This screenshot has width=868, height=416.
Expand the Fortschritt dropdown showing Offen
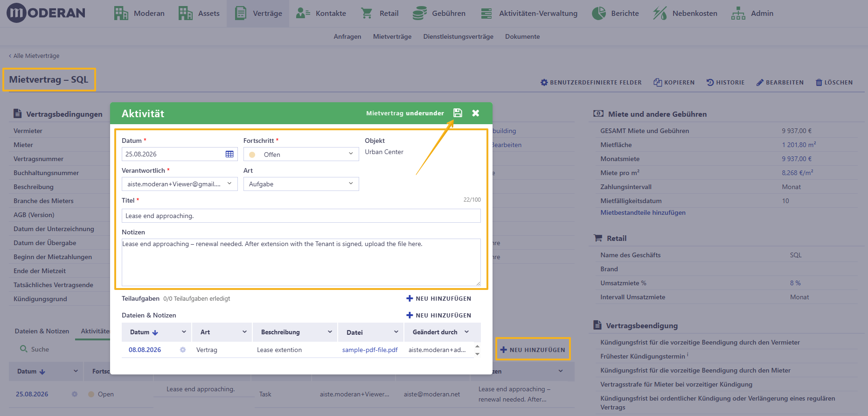[301, 154]
